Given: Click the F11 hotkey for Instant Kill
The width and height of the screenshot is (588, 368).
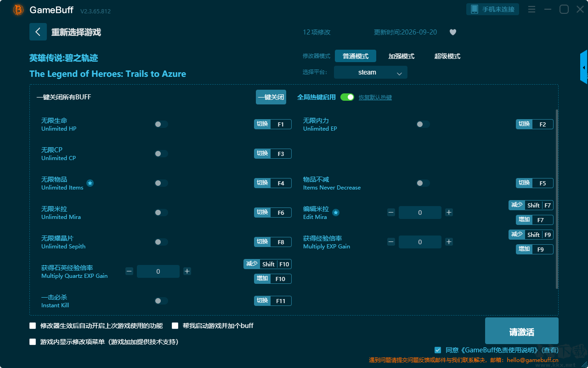Looking at the screenshot, I should click(273, 301).
